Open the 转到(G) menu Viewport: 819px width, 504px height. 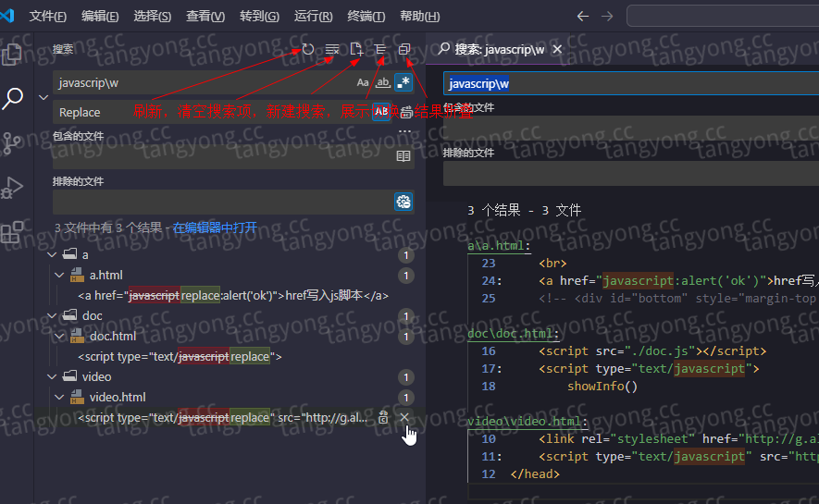(260, 16)
